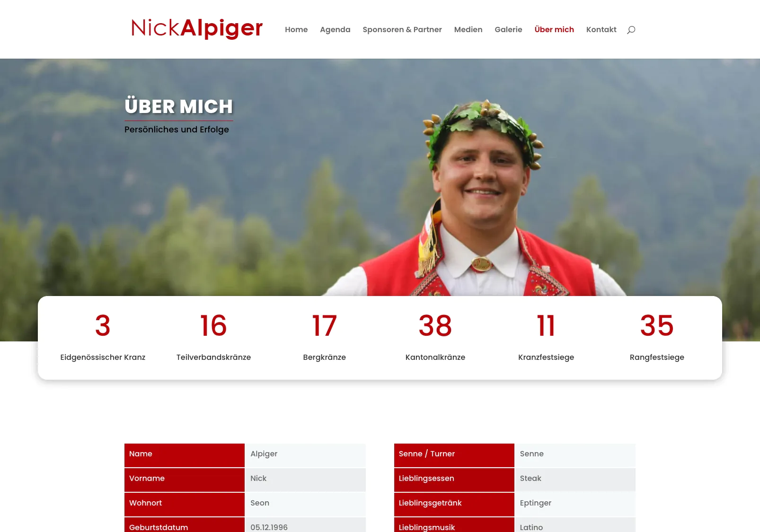Click the 17 Bergkränze counter
Screen dimensions: 760x532
(x=324, y=337)
